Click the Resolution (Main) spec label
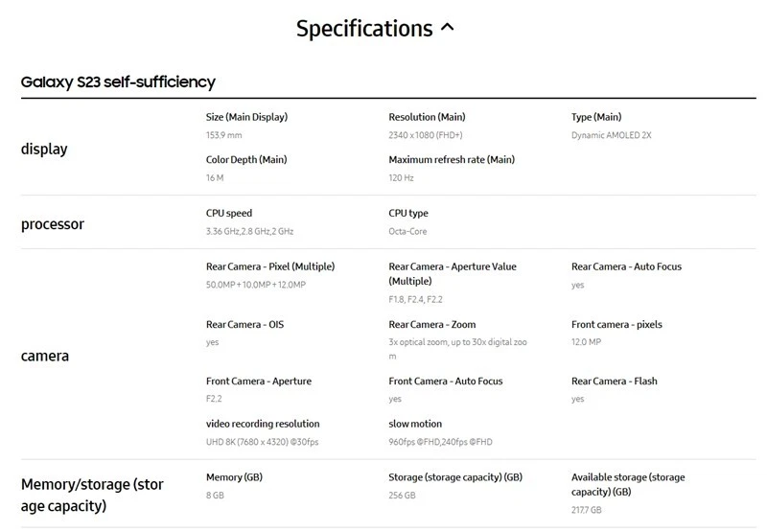The height and width of the screenshot is (532, 767). (x=427, y=117)
